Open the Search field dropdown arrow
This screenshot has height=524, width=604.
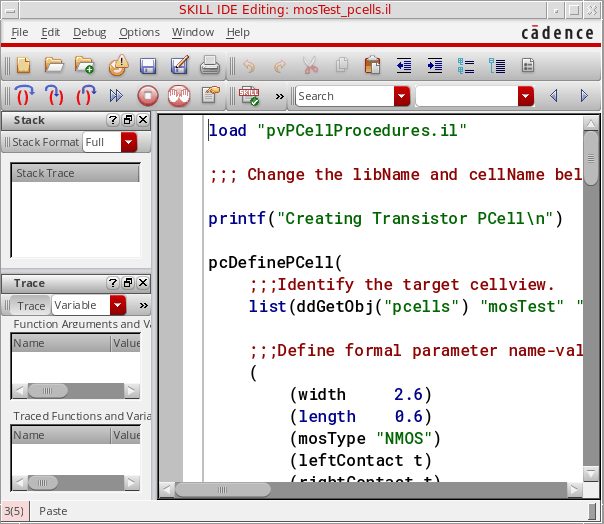point(402,96)
